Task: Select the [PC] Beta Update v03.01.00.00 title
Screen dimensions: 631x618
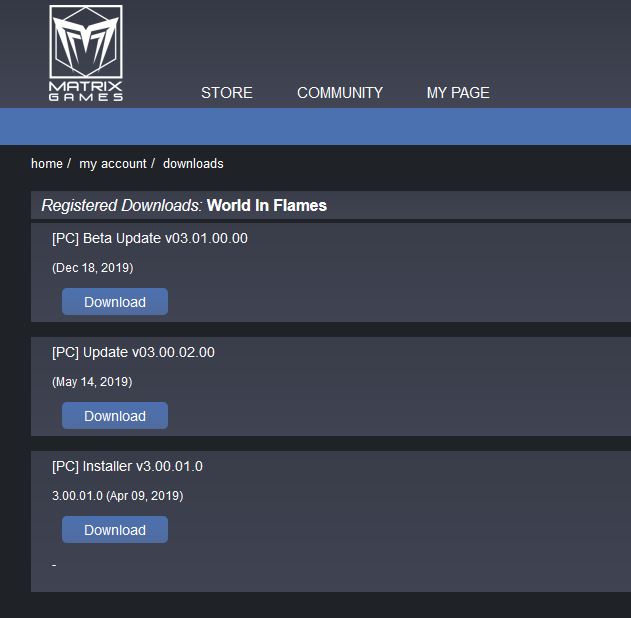Action: [150, 239]
